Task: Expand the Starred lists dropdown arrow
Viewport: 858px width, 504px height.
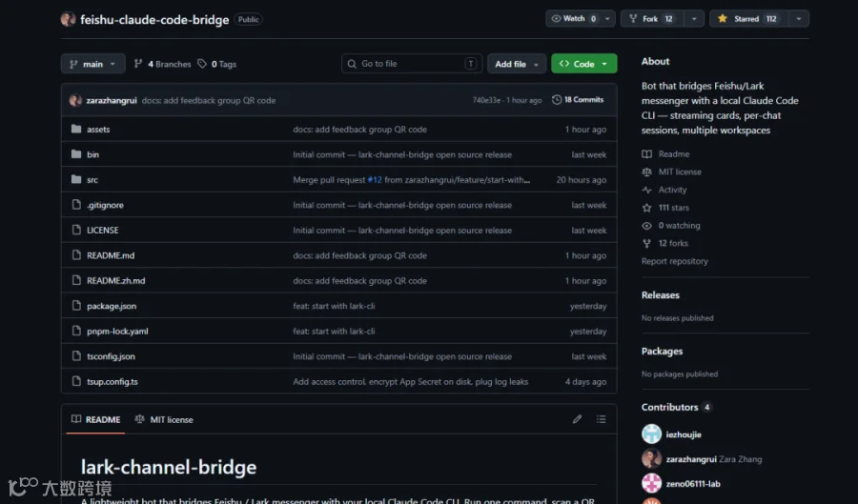Action: tap(798, 19)
